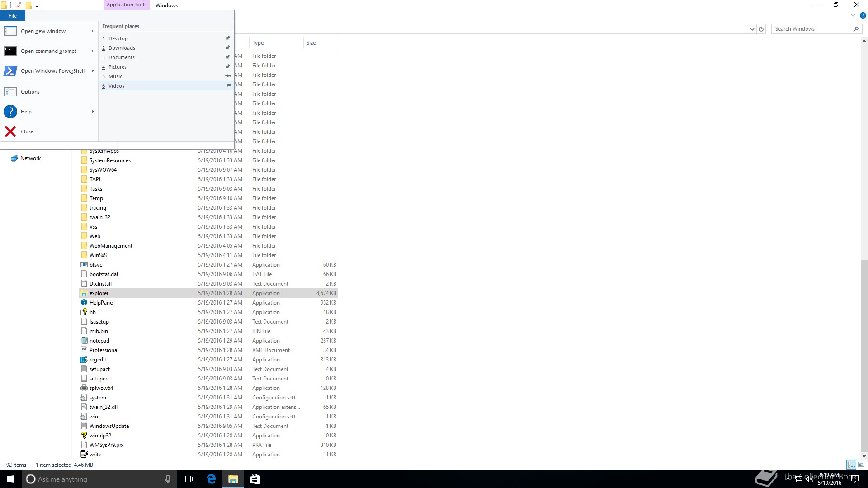Open the address bar history dropdown
This screenshot has width=868, height=488.
752,29
